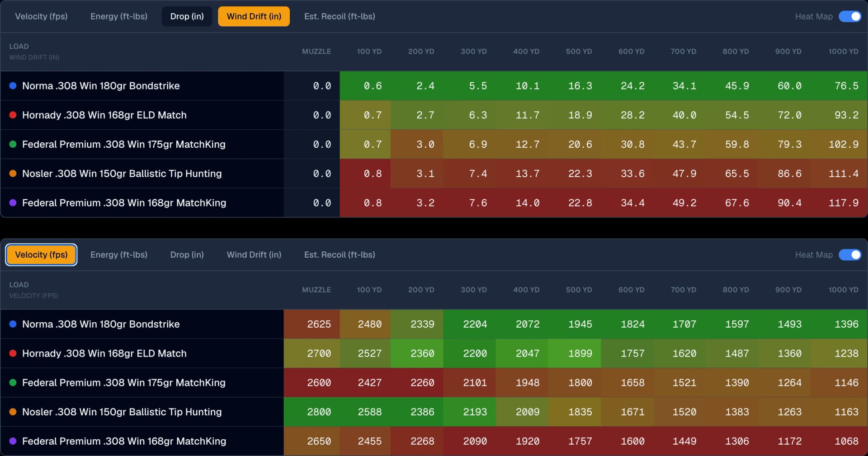Click red dot for Hornady ELD Match in wind drift table
The height and width of the screenshot is (456, 868).
pyautogui.click(x=13, y=115)
